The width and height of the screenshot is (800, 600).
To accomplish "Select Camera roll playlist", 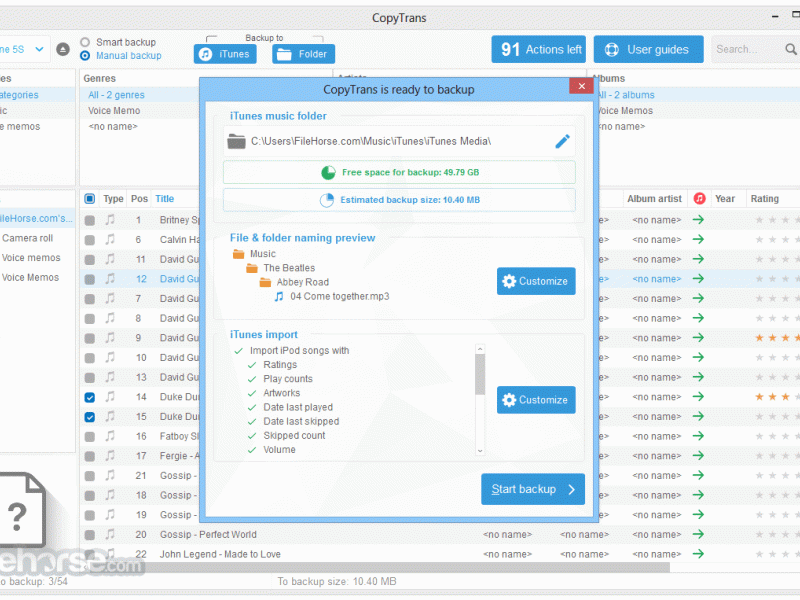I will pyautogui.click(x=28, y=238).
